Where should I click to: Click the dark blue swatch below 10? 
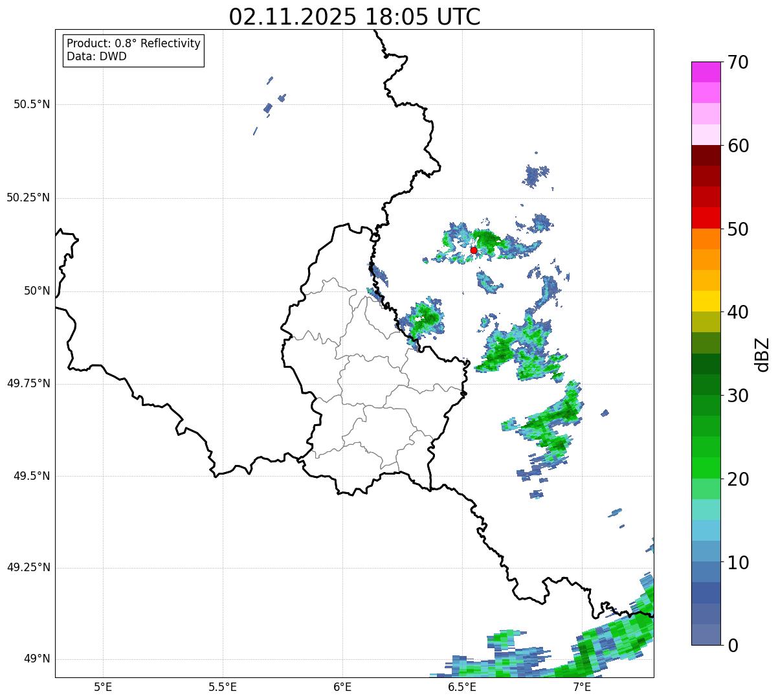coord(706,593)
